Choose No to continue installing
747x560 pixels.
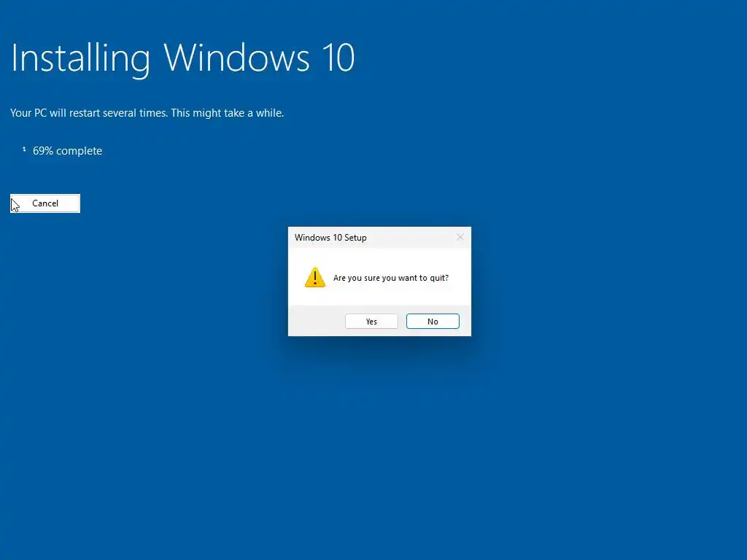(x=433, y=322)
